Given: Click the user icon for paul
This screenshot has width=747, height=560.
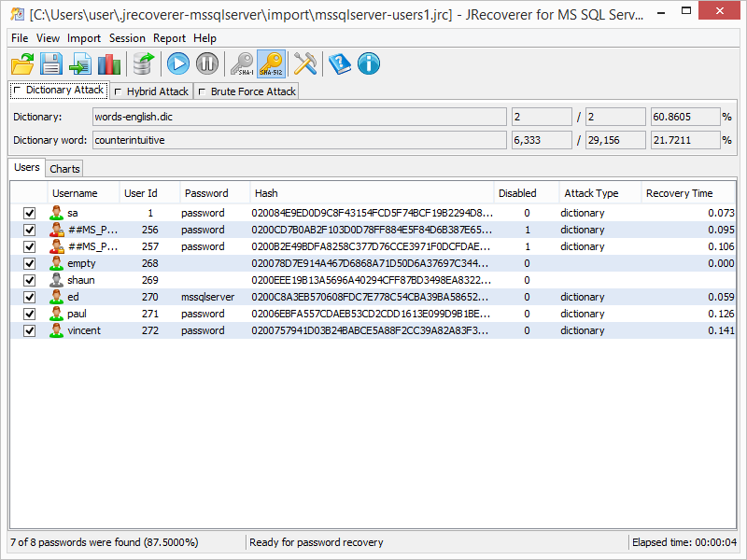Looking at the screenshot, I should coord(57,314).
